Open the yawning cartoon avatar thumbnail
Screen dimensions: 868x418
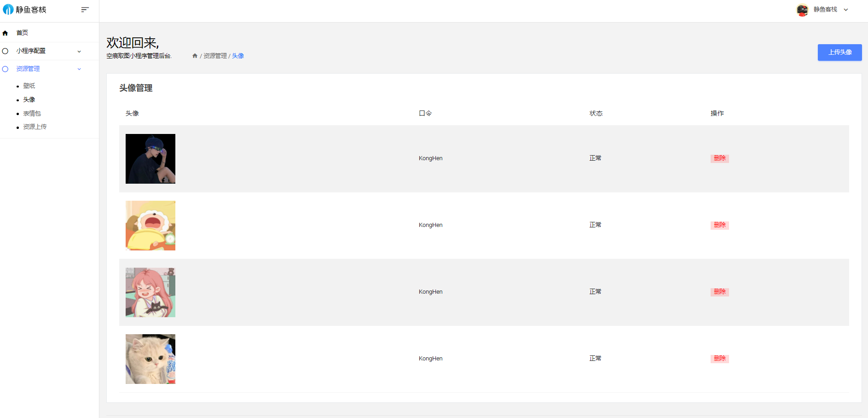tap(150, 226)
